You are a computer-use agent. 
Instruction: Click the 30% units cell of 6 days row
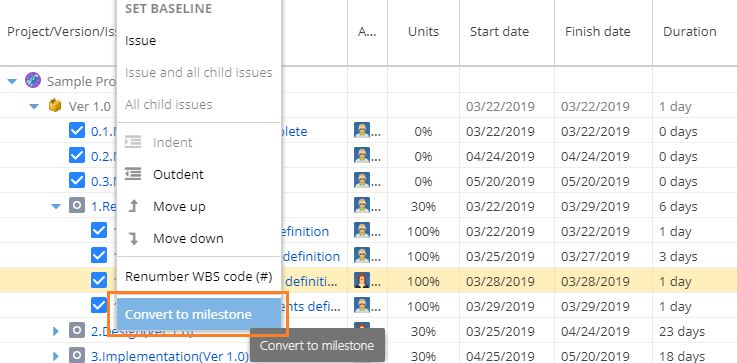coord(423,206)
